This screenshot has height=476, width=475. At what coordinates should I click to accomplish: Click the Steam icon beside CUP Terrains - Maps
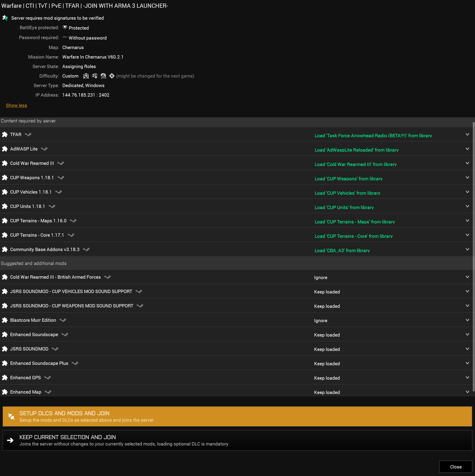click(x=73, y=221)
